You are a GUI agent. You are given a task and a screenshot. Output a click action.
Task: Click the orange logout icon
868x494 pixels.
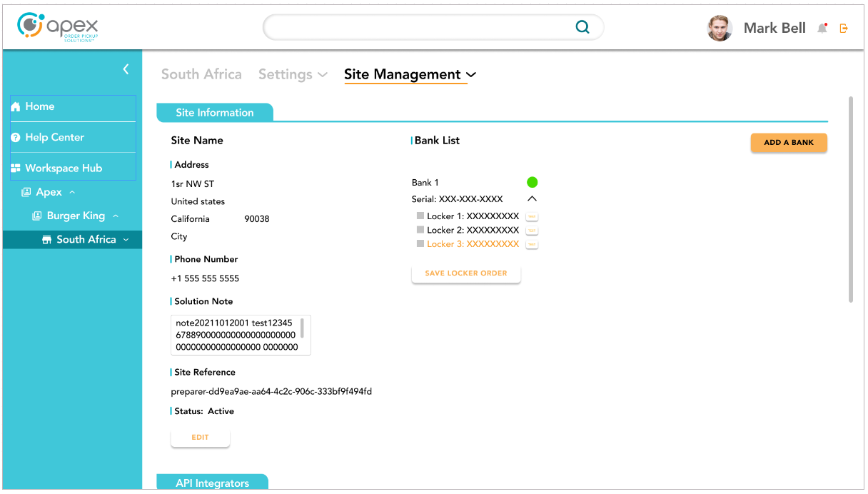(x=844, y=28)
